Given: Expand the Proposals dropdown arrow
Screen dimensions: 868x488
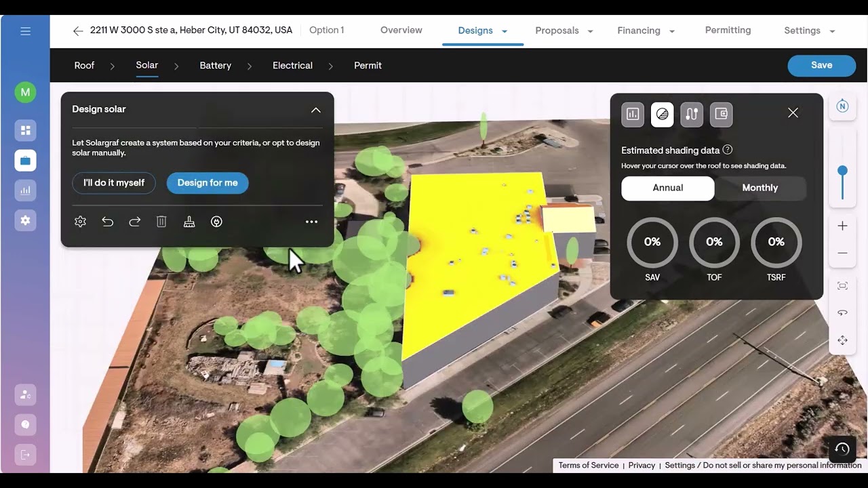Looking at the screenshot, I should (590, 31).
